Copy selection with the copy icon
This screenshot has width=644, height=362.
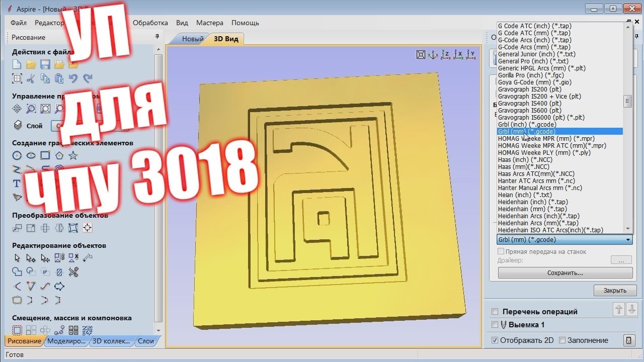click(x=45, y=78)
